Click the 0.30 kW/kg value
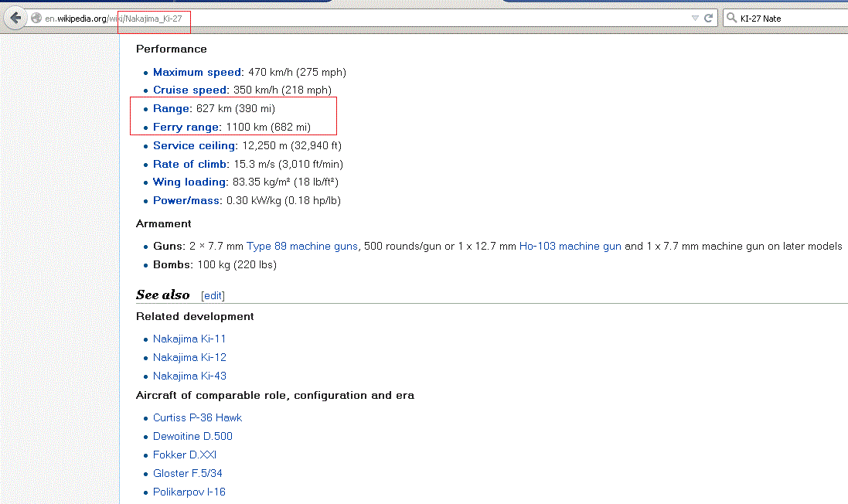Screen dimensions: 848x504 click(x=254, y=201)
